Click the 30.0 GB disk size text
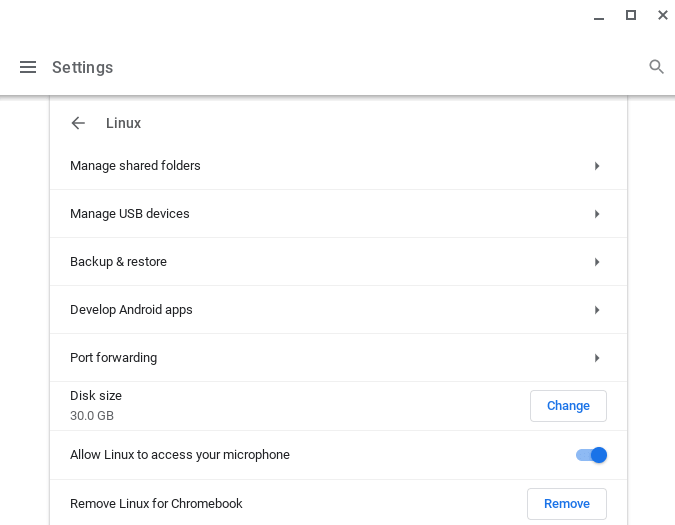675x525 pixels. (x=92, y=416)
